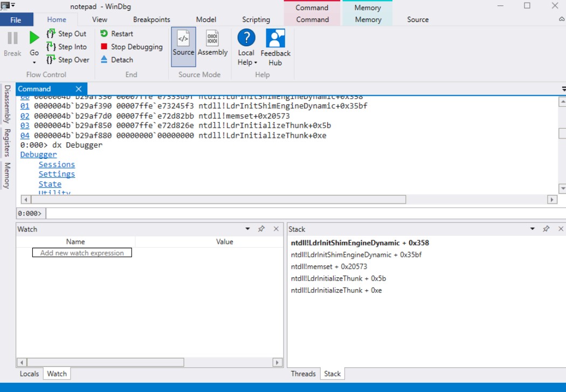
Task: Select stack frame LdrInitializeThunk + 0xe
Action: (336, 290)
